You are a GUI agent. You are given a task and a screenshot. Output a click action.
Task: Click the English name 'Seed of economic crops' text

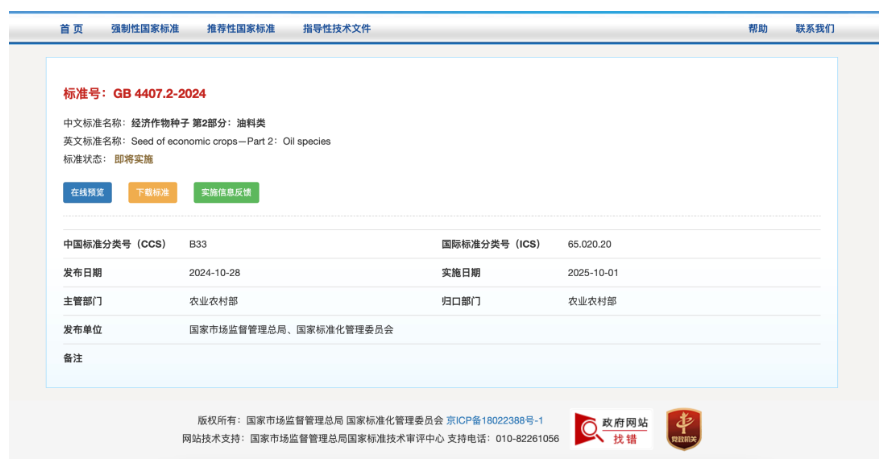click(230, 141)
